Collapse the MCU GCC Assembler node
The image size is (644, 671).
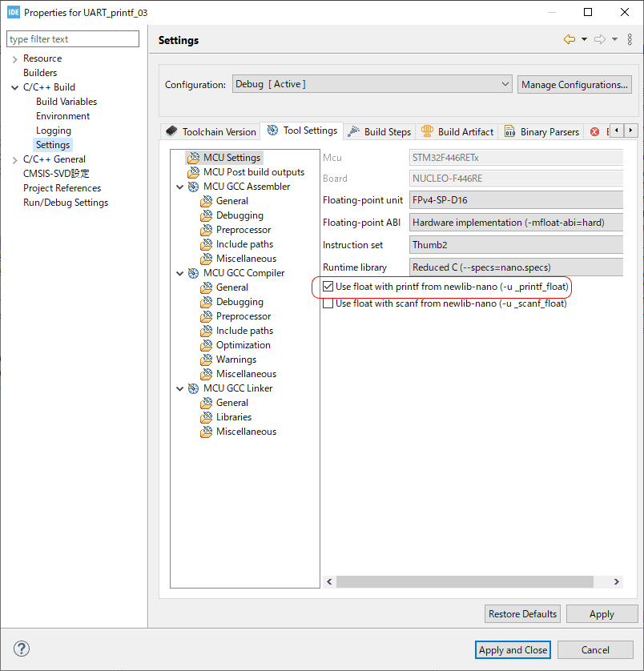coord(180,187)
